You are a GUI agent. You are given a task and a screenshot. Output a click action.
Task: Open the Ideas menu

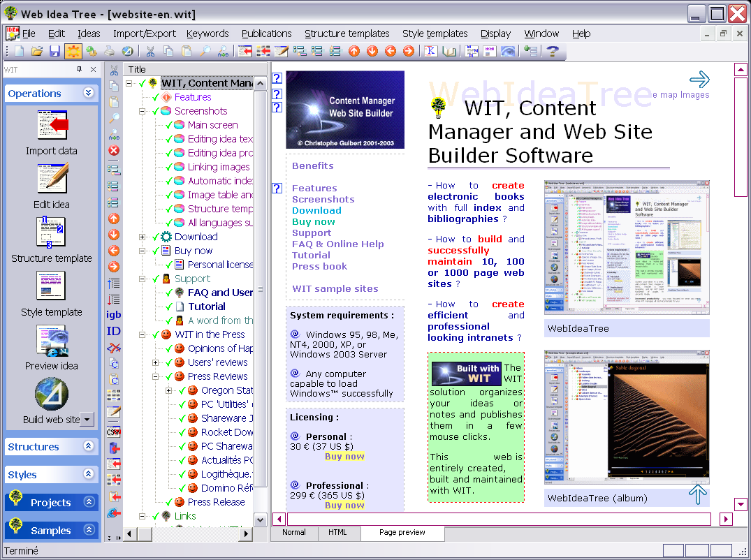tap(89, 34)
